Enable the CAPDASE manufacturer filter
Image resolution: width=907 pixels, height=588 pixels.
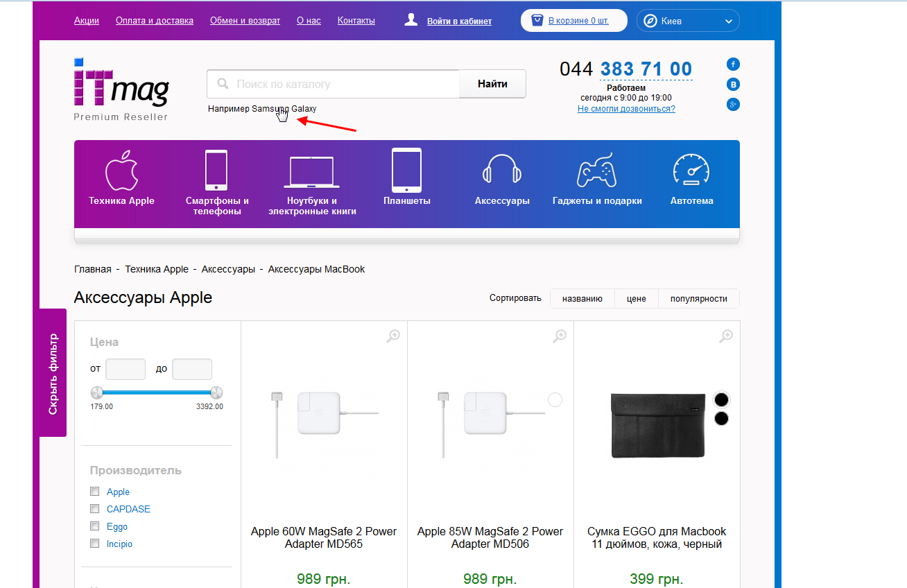coord(95,509)
